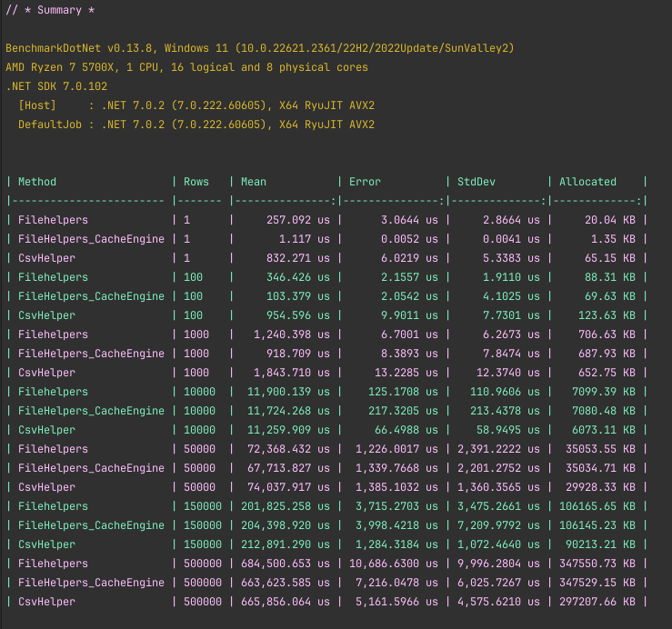
Task: Click mean value 201,825.258 us
Action: coord(286,506)
